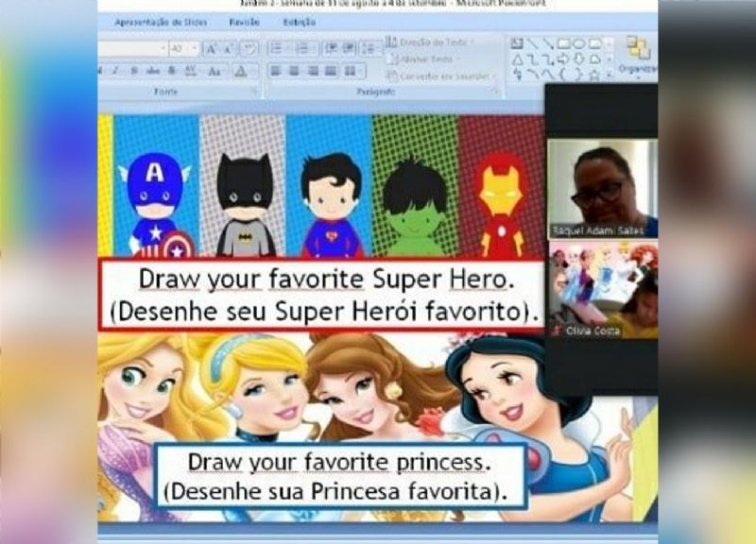Select the Elbow Connector shape
Viewport: 756px width, 544px height.
532,59
